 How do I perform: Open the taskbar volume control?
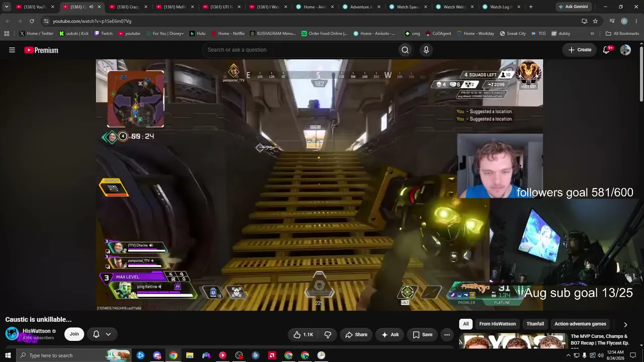coord(601,355)
